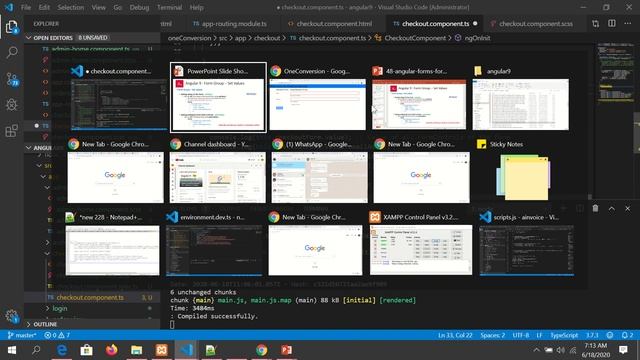Launch Microsoft Edge from taskbar
The height and width of the screenshot is (360, 640).
62,350
